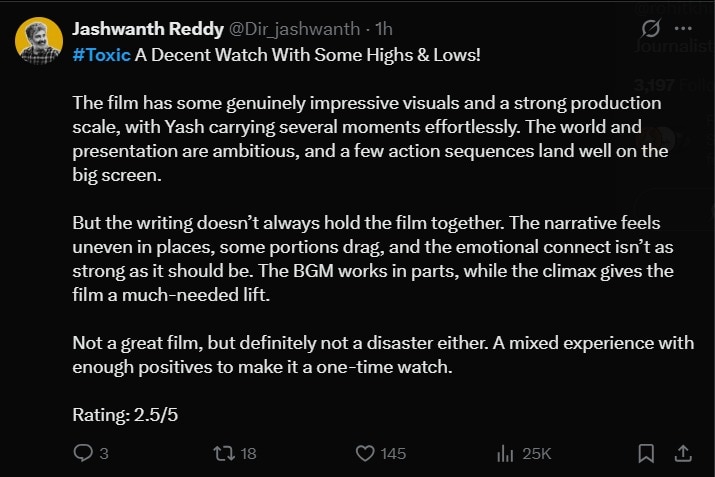Open the three-dot more options menu

coord(683,28)
